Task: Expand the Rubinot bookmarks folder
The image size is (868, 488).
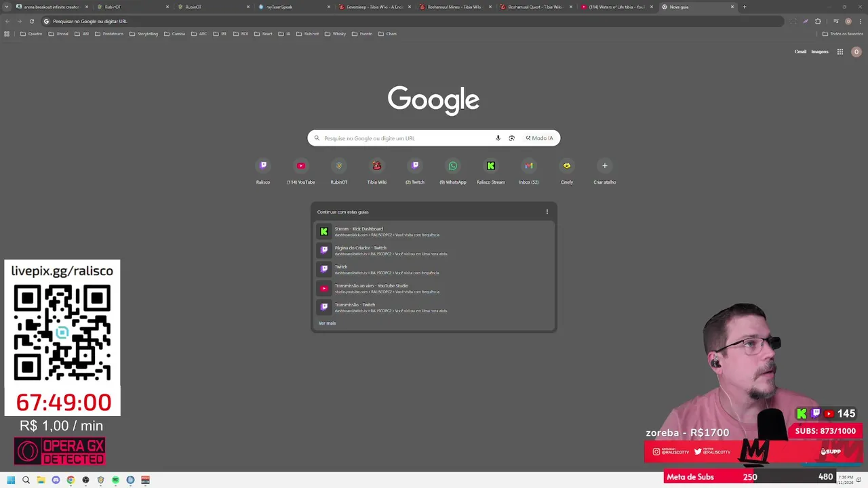Action: pyautogui.click(x=308, y=34)
